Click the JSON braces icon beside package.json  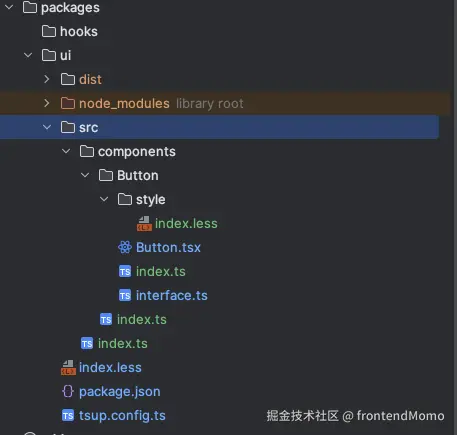(68, 391)
